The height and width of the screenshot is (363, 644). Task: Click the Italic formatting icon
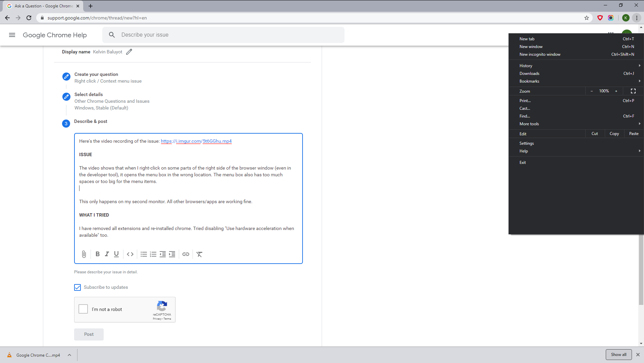click(x=107, y=254)
